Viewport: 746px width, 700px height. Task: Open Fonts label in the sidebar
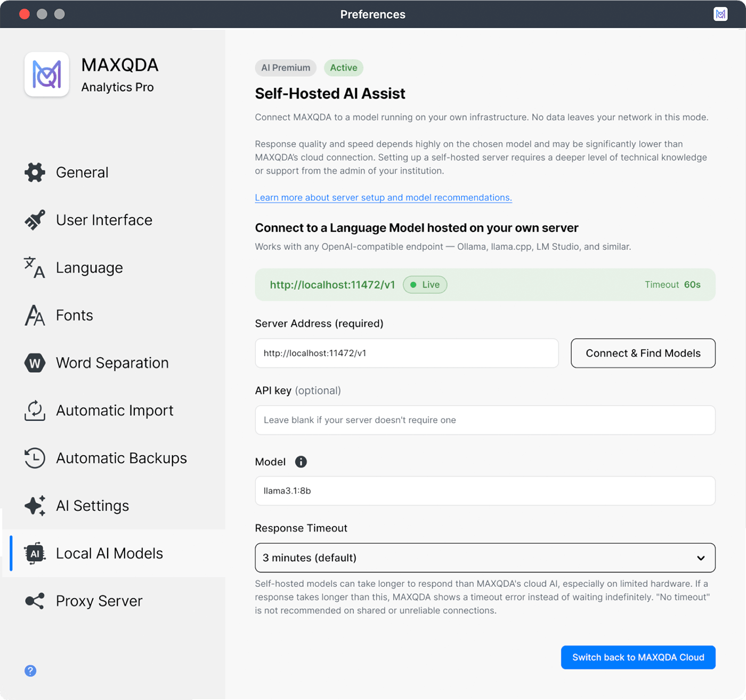click(x=75, y=315)
